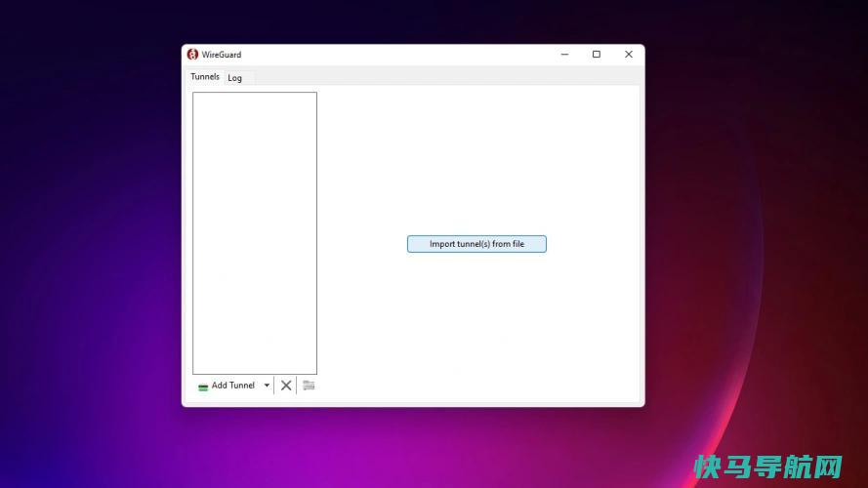The image size is (868, 488).
Task: Minimize the WireGuard window
Action: 564,55
